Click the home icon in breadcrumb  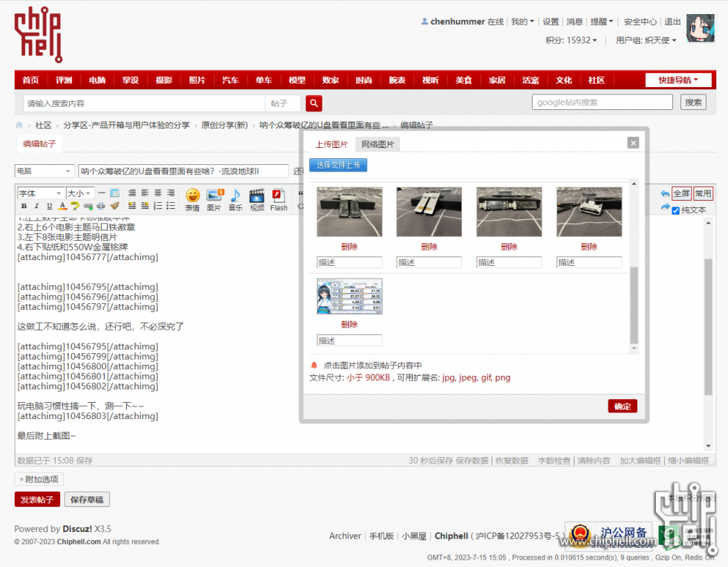click(x=19, y=125)
